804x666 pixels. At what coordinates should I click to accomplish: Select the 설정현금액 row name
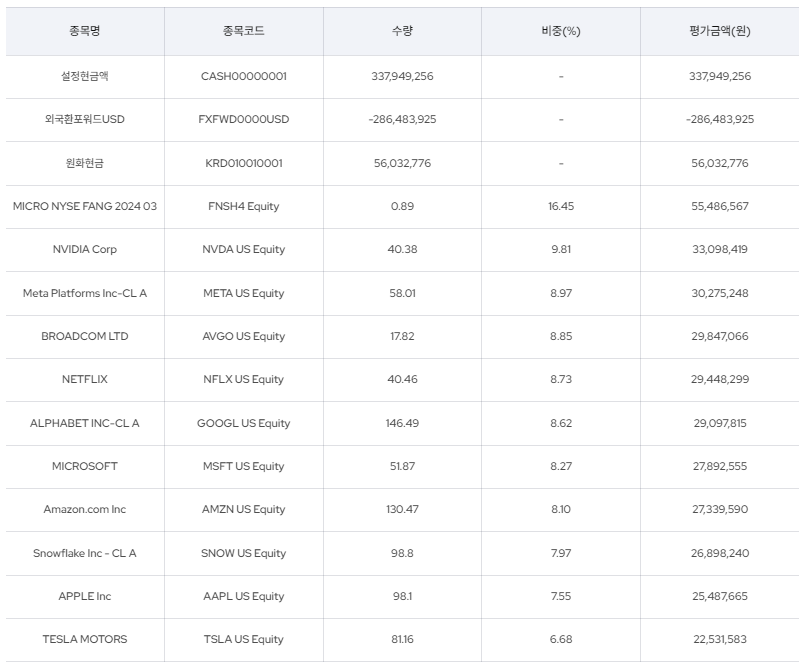point(85,76)
